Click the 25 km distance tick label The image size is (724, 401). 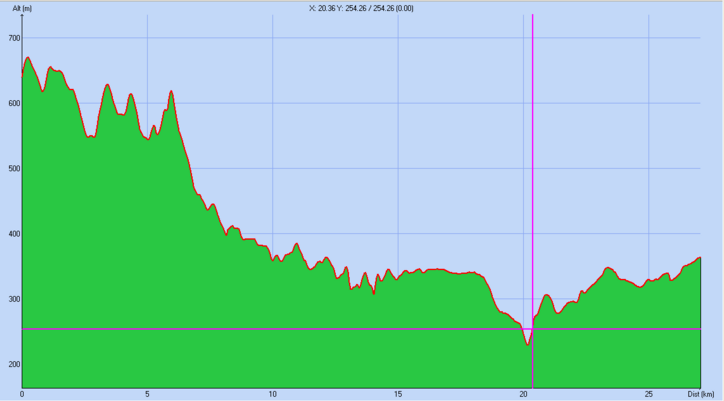pyautogui.click(x=648, y=394)
